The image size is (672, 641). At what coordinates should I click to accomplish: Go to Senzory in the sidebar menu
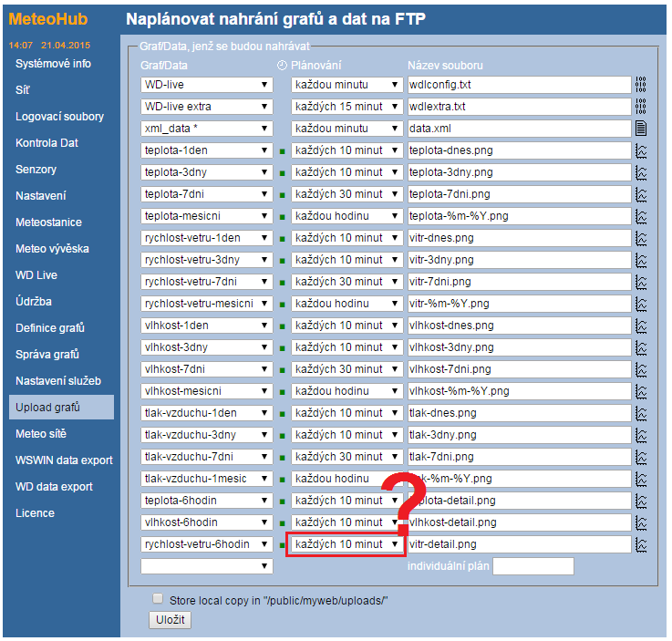coord(36,170)
